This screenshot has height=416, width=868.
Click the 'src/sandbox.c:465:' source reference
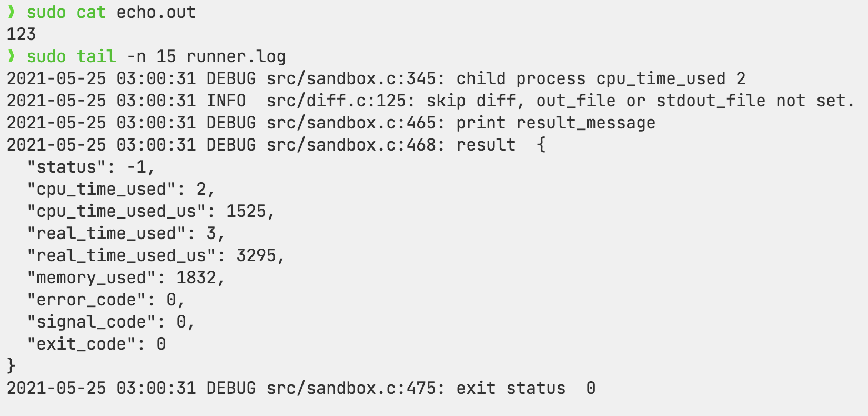[356, 123]
